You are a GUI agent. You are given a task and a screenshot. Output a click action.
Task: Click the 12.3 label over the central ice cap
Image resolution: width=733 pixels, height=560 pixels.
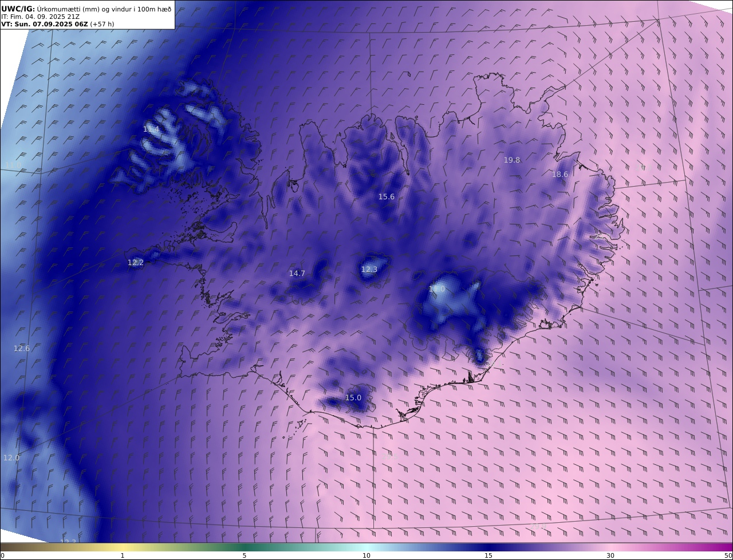click(x=369, y=270)
